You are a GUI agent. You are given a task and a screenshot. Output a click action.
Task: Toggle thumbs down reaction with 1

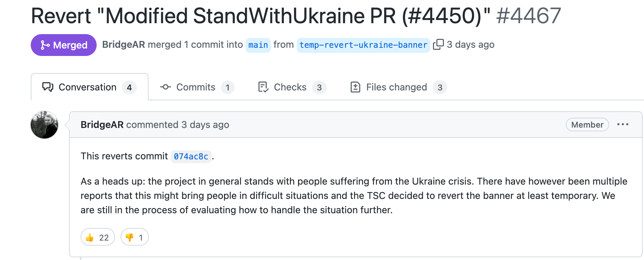(x=135, y=237)
